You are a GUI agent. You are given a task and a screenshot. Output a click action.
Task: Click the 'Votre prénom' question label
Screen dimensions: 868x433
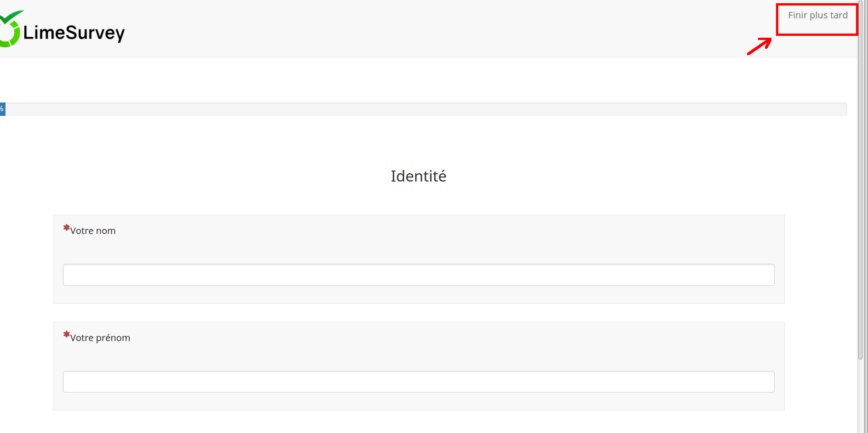[100, 338]
